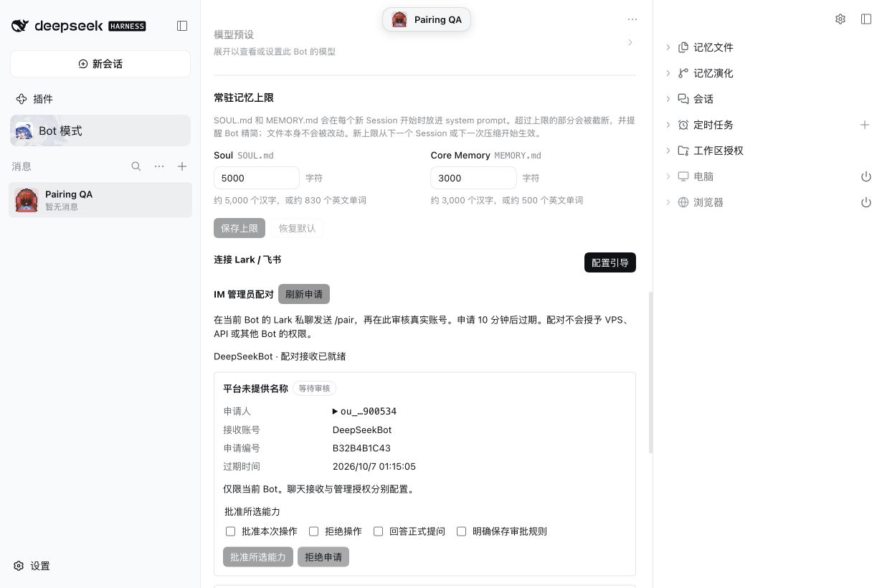Add a new message with plus icon
This screenshot has width=882, height=588.
[x=182, y=166]
